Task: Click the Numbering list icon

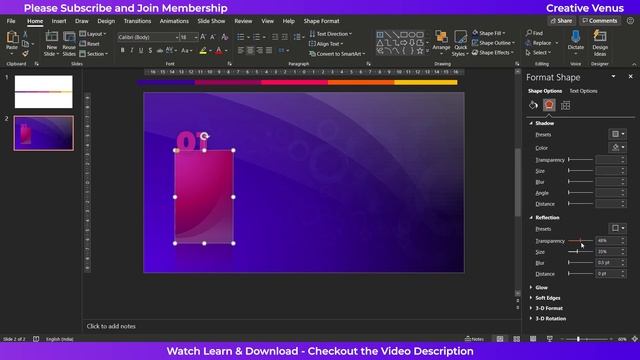Action: point(256,37)
